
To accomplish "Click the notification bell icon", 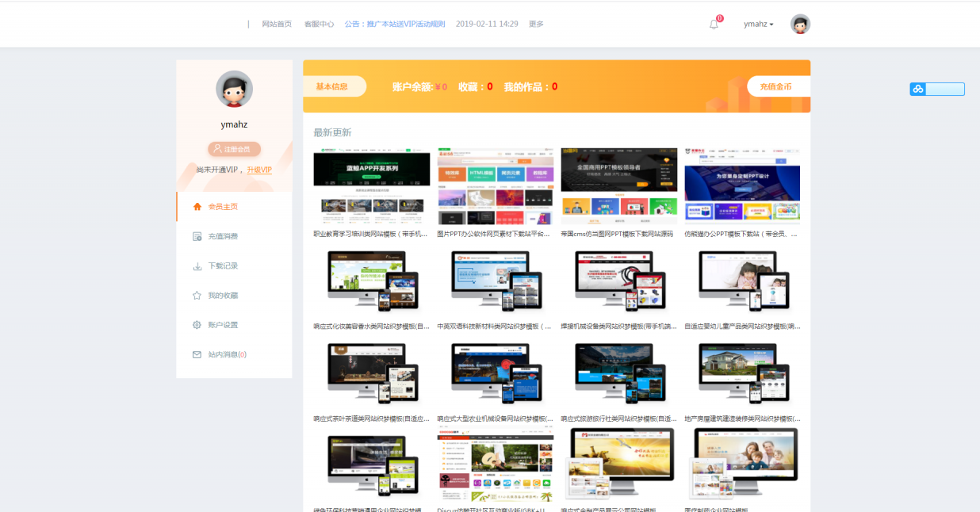I will pyautogui.click(x=714, y=25).
